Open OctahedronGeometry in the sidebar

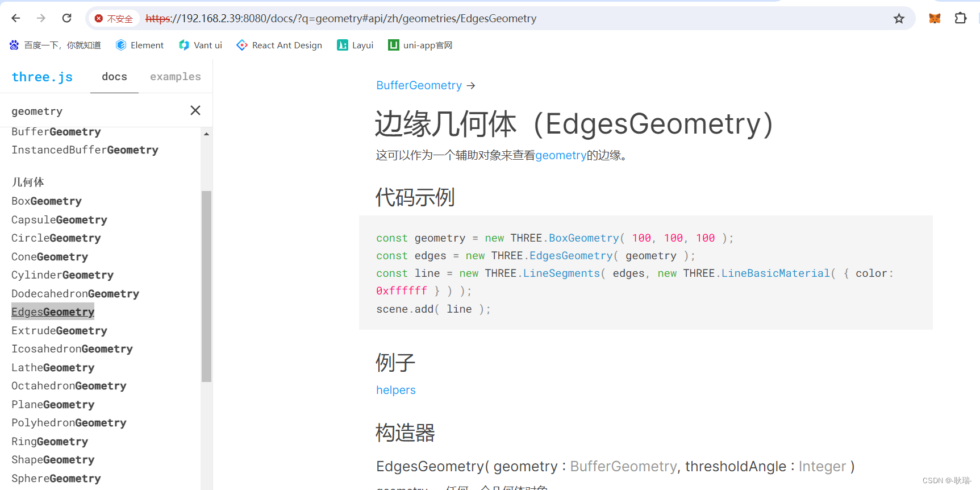click(69, 386)
